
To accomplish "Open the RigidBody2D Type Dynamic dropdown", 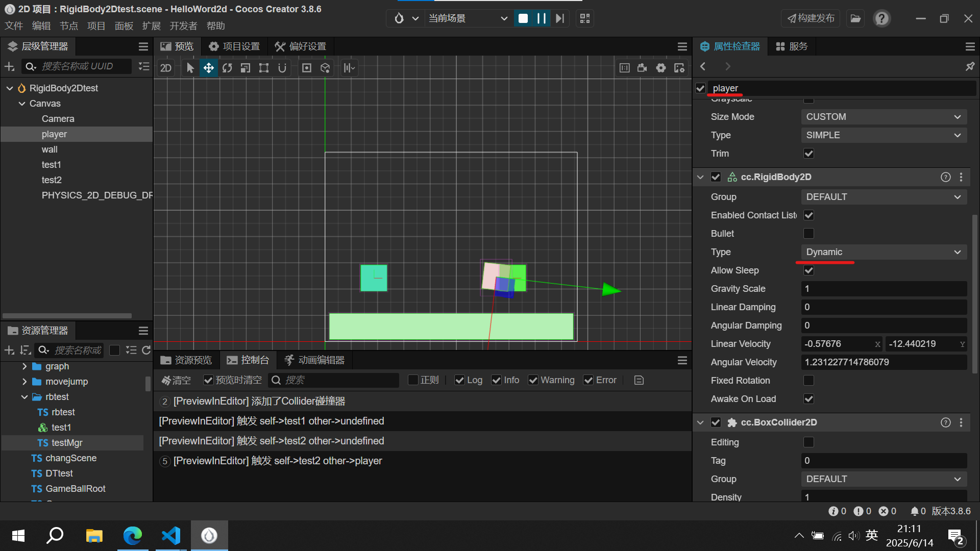I will (x=884, y=252).
